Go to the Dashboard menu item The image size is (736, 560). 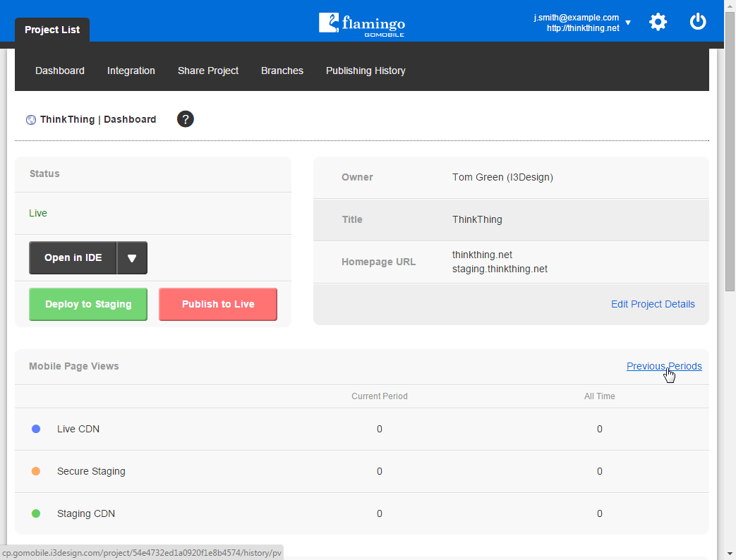click(60, 71)
